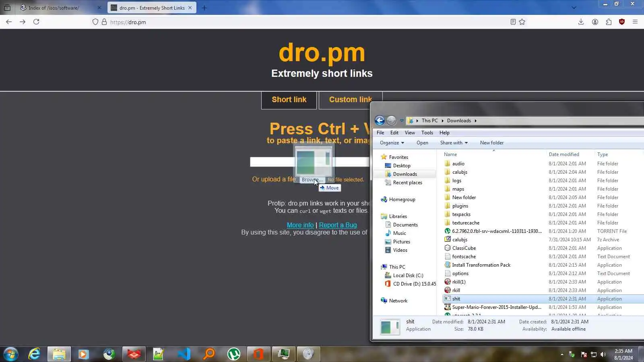The width and height of the screenshot is (644, 362).
Task: Open the Firefox hamburger menu
Action: (x=635, y=22)
